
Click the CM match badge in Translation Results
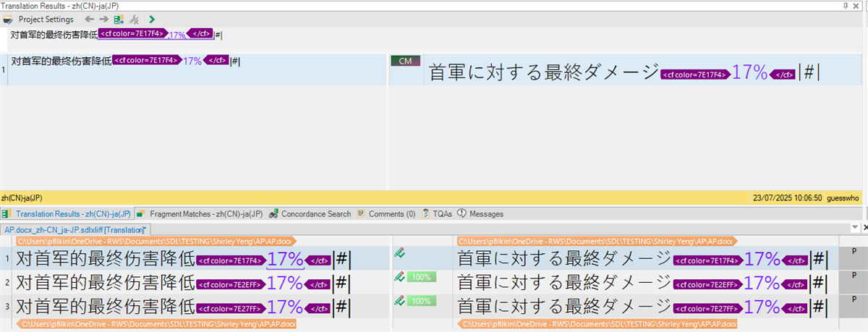coord(405,61)
